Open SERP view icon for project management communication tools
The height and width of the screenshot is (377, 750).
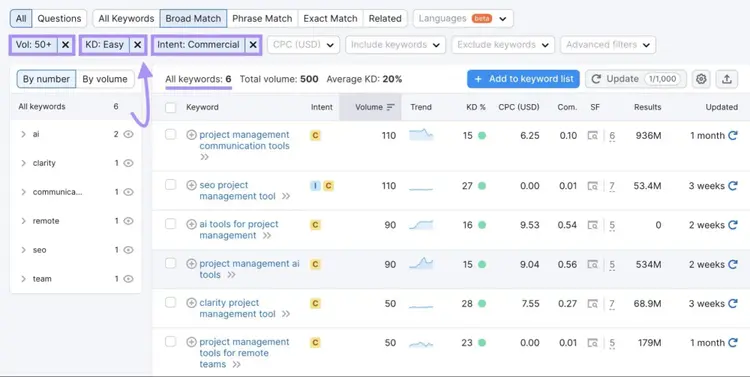coord(593,135)
